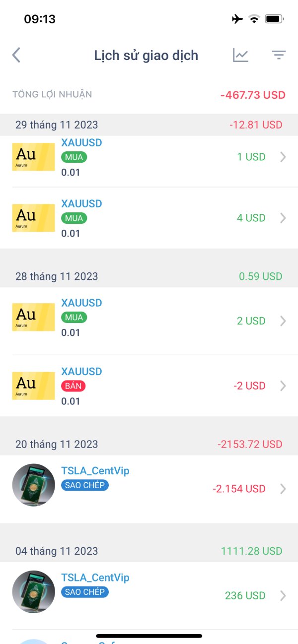
Task: Open the filter icon
Action: coord(279,55)
